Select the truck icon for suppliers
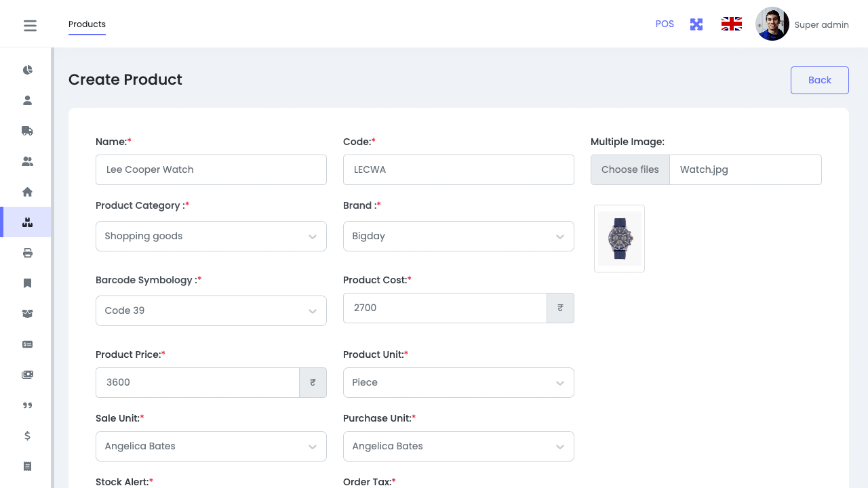868x488 pixels. pos(27,131)
